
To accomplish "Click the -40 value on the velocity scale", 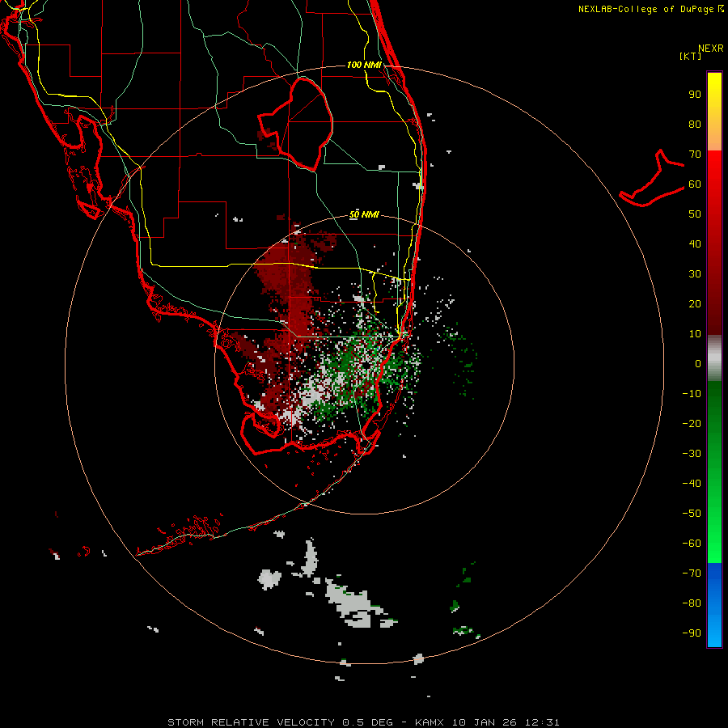I will pos(692,484).
